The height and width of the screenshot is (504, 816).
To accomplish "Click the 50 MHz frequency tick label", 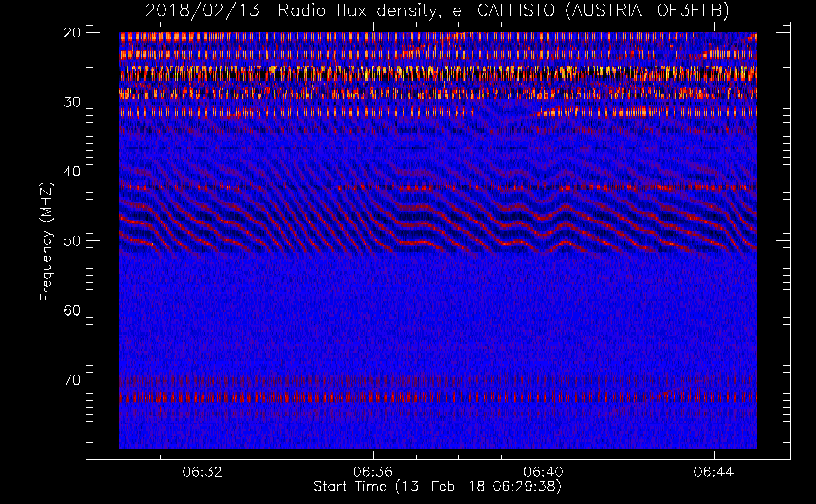I will (x=73, y=241).
